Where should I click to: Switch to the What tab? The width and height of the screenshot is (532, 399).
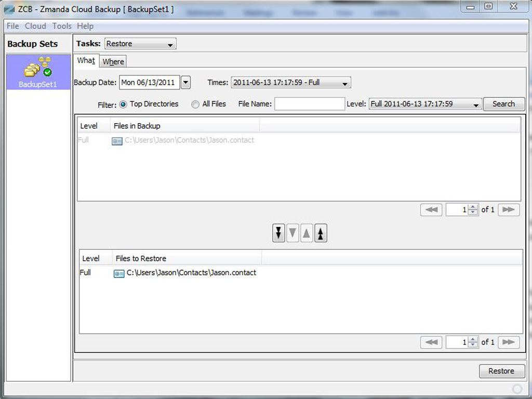tap(86, 61)
